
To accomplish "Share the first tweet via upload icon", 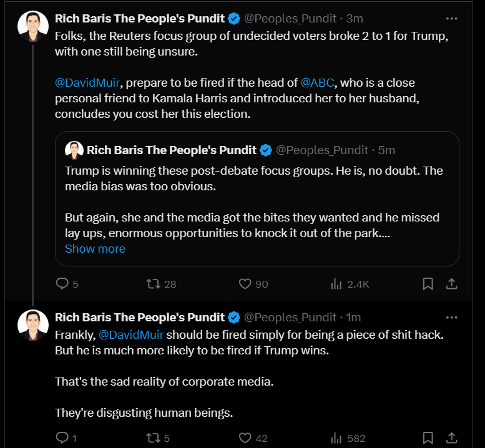I will (x=451, y=284).
